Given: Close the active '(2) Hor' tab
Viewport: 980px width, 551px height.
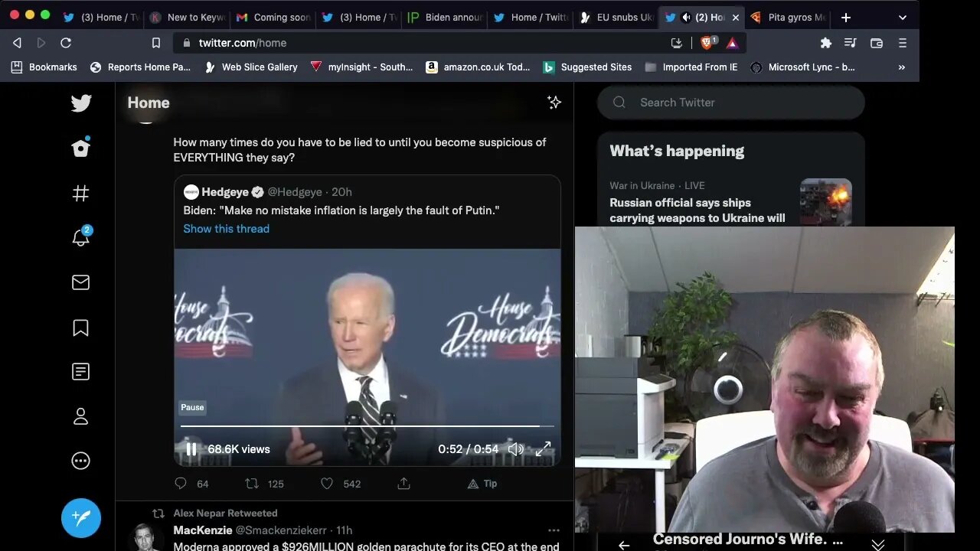Looking at the screenshot, I should click(736, 17).
